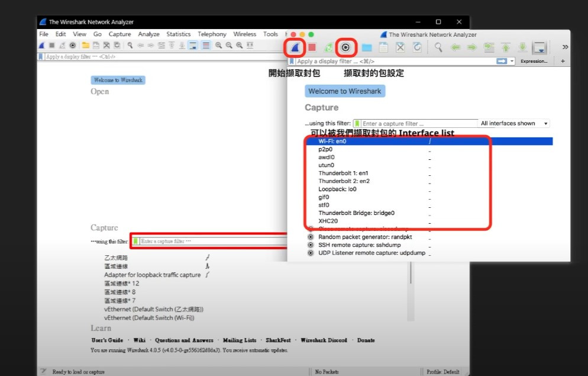Screen dimensions: 588x376
Task: Open the Statistics menu
Action: point(179,34)
